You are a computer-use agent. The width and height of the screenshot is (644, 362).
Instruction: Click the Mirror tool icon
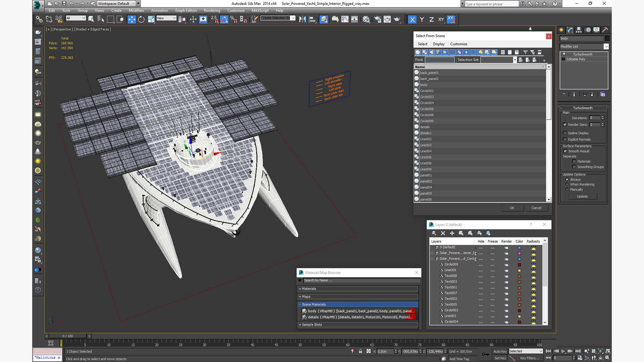[x=303, y=19]
